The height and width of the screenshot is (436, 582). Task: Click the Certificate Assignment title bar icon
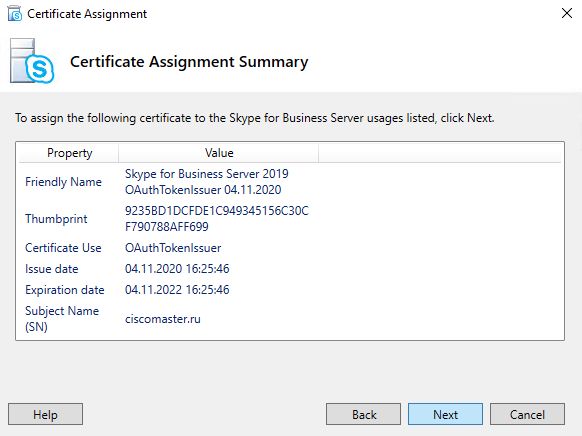[14, 14]
